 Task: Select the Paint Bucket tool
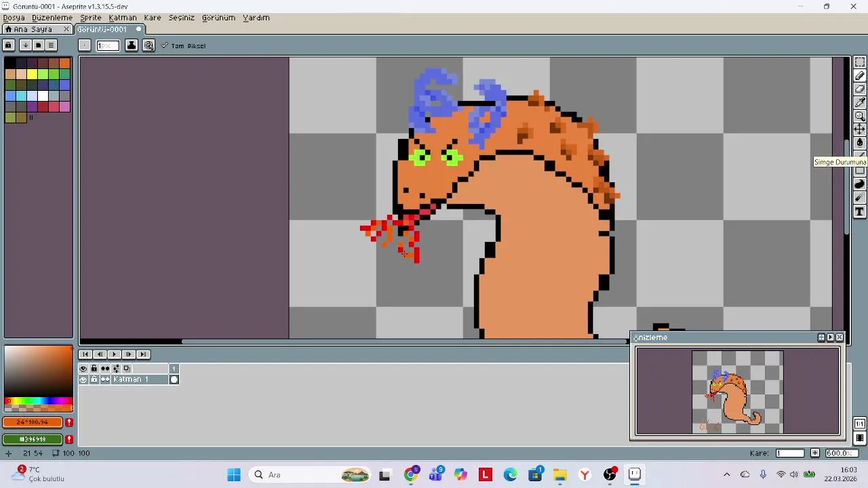pyautogui.click(x=860, y=143)
